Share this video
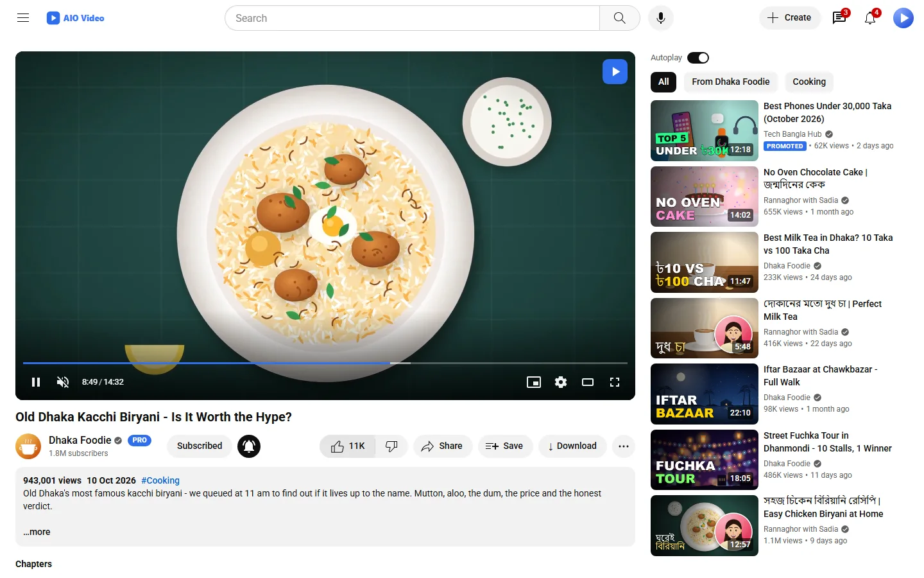Image resolution: width=924 pixels, height=578 pixels. [x=442, y=446]
